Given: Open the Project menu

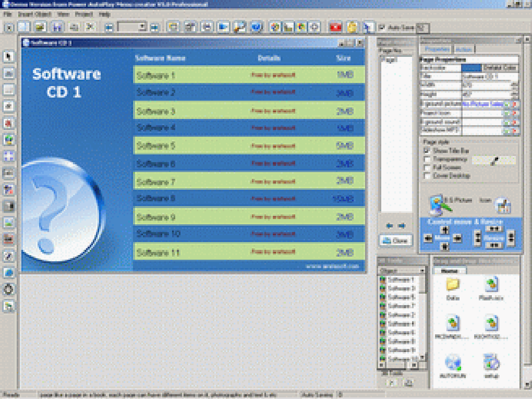Looking at the screenshot, I should (x=84, y=14).
